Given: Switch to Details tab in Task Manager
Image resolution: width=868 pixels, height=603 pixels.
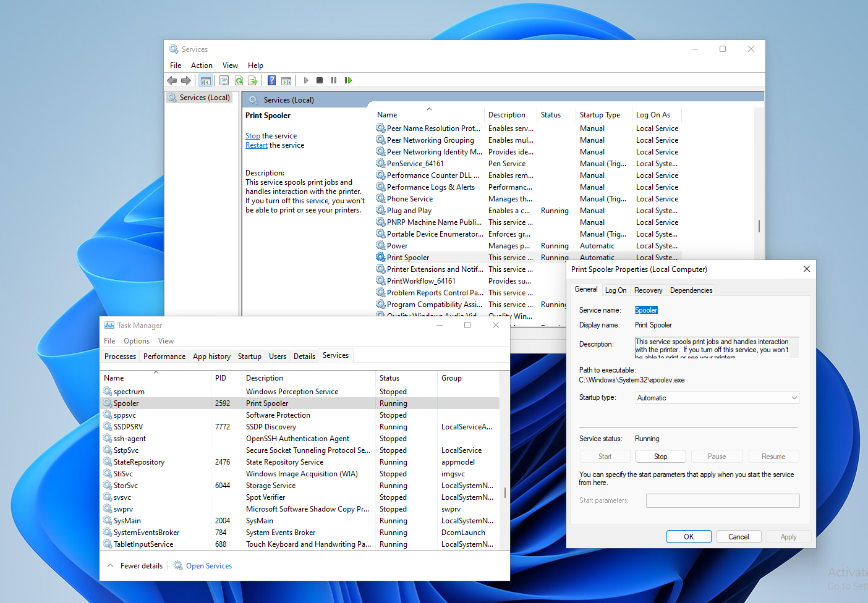Looking at the screenshot, I should point(304,356).
